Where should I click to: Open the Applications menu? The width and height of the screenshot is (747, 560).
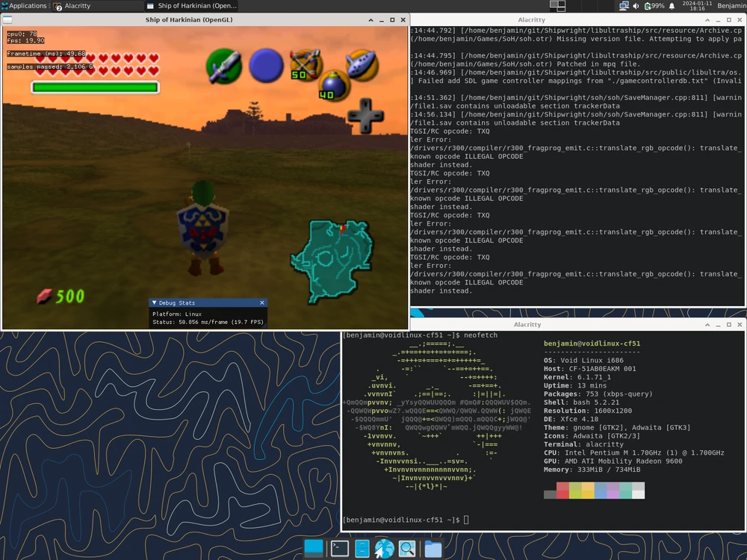[24, 6]
